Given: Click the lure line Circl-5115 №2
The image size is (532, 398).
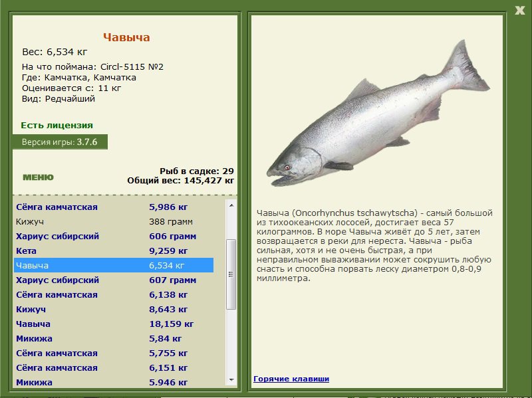Looking at the screenshot, I should pyautogui.click(x=92, y=67).
